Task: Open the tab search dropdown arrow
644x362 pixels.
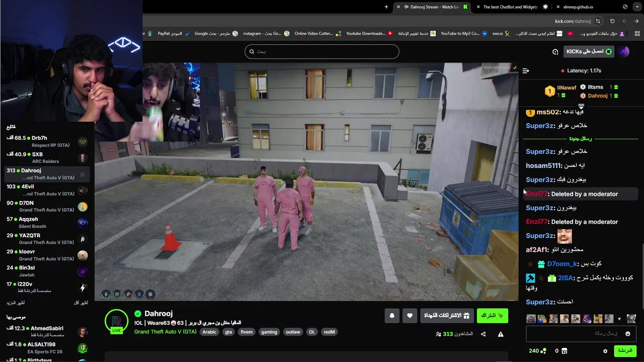Action: pos(637,7)
